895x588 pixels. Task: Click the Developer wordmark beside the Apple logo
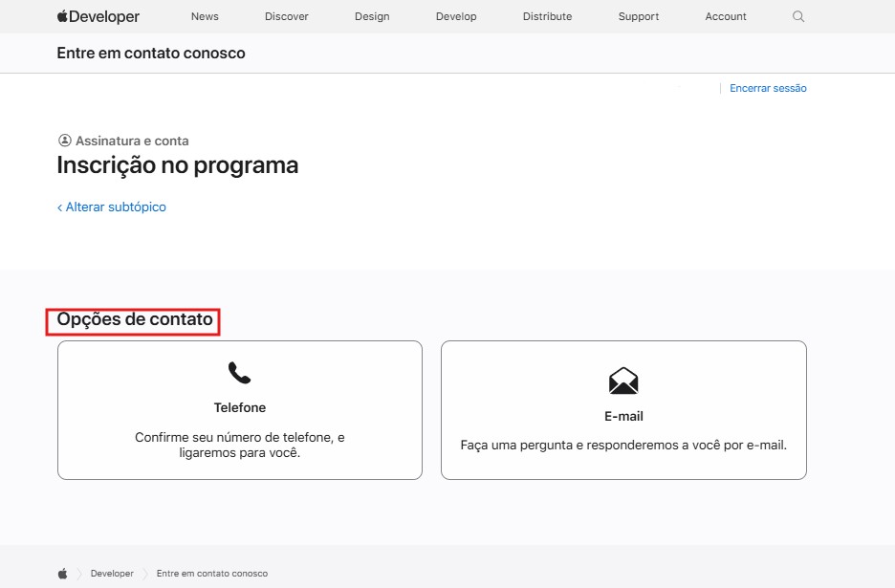coord(105,16)
